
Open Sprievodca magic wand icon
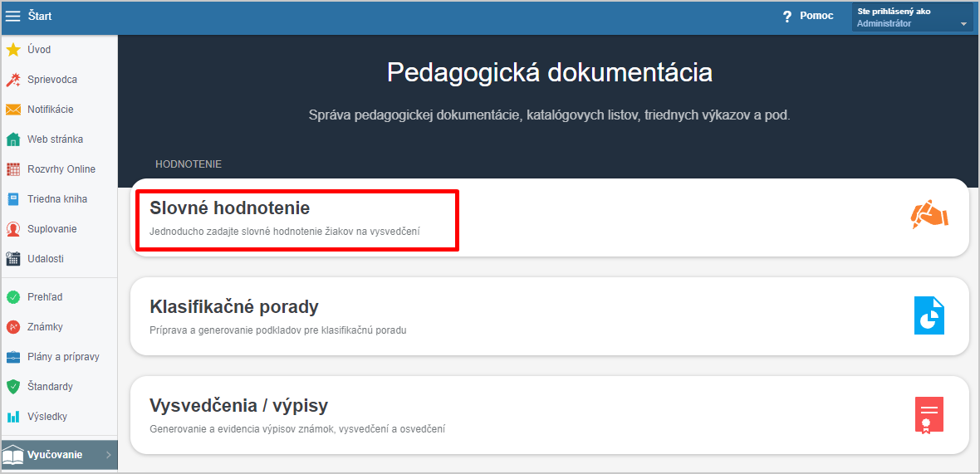[13, 80]
